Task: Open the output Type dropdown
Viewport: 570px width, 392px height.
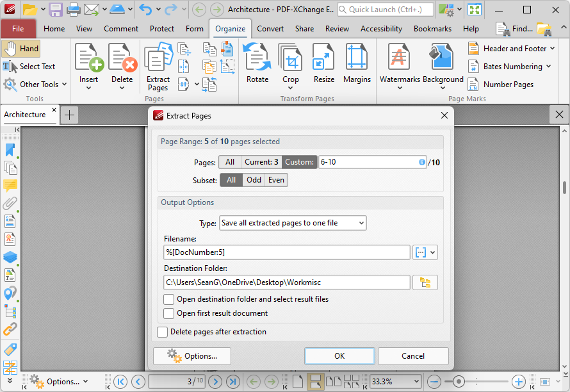Action: coord(293,223)
